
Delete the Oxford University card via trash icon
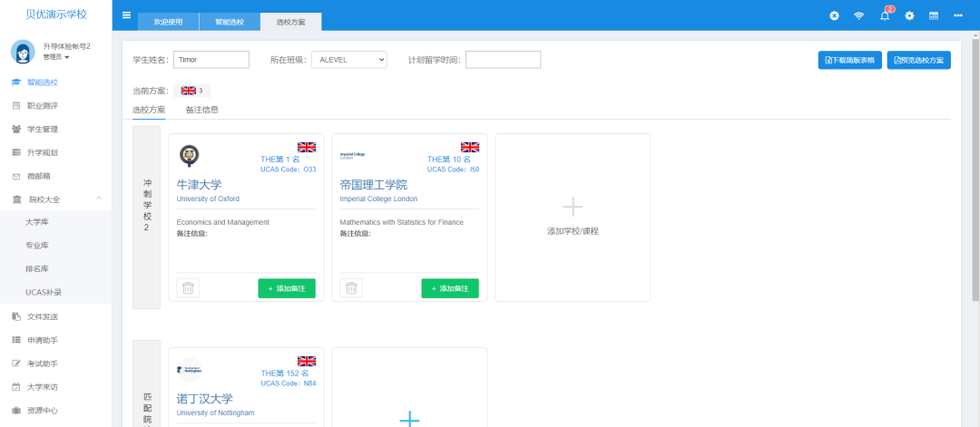coord(188,288)
